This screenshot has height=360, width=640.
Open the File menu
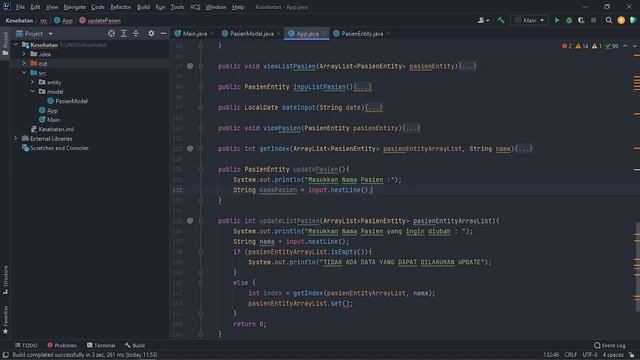point(20,7)
